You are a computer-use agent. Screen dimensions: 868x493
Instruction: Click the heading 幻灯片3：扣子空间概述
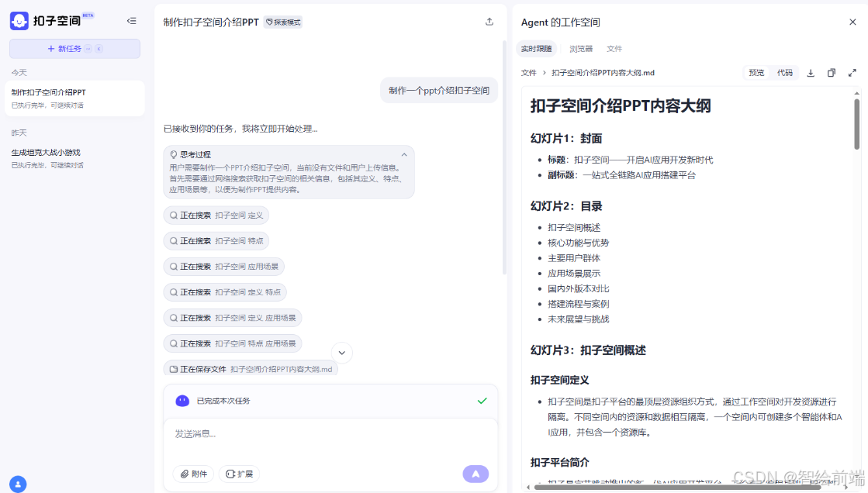click(x=588, y=350)
